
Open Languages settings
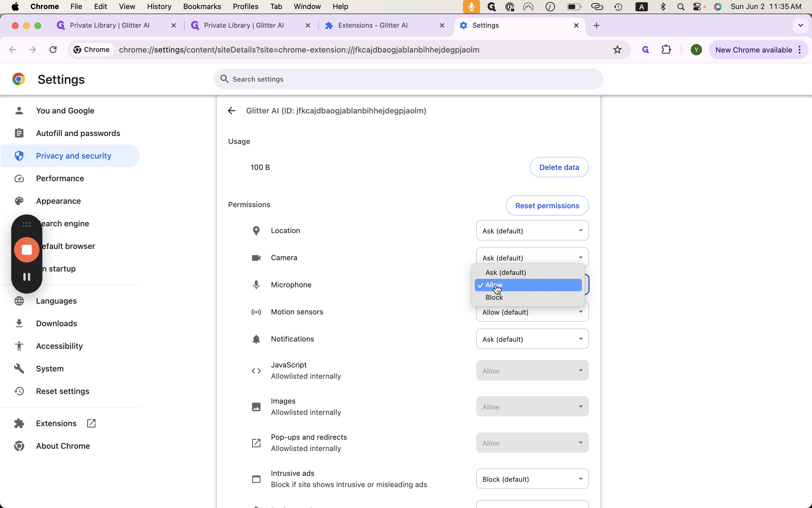point(70,301)
